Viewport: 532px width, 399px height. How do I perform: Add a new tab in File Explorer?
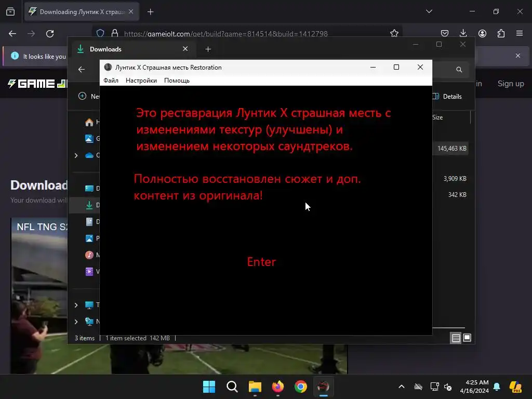[208, 49]
